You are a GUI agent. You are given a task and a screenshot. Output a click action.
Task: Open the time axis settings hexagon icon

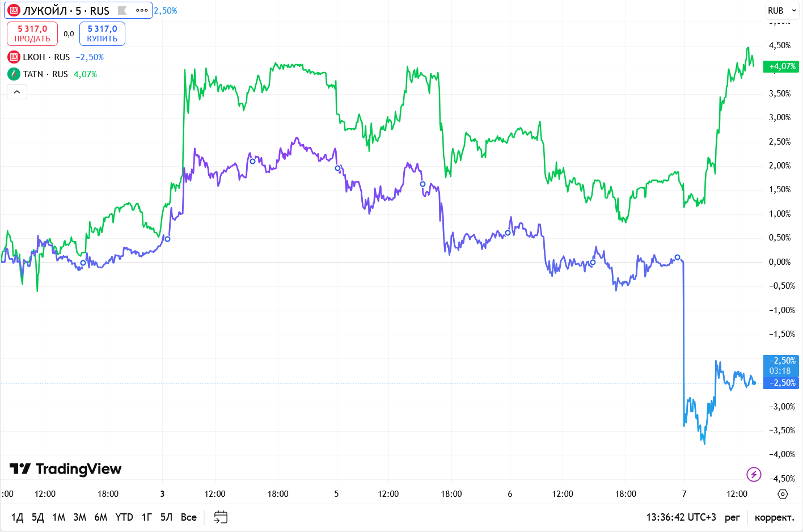coord(783,494)
